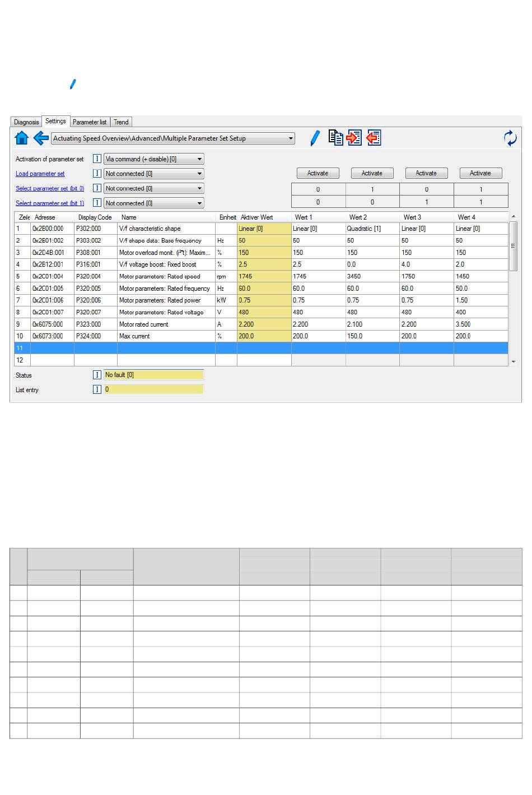Click the table's vertical scrollbar thumb
This screenshot has height=795, width=532.
coord(514,246)
